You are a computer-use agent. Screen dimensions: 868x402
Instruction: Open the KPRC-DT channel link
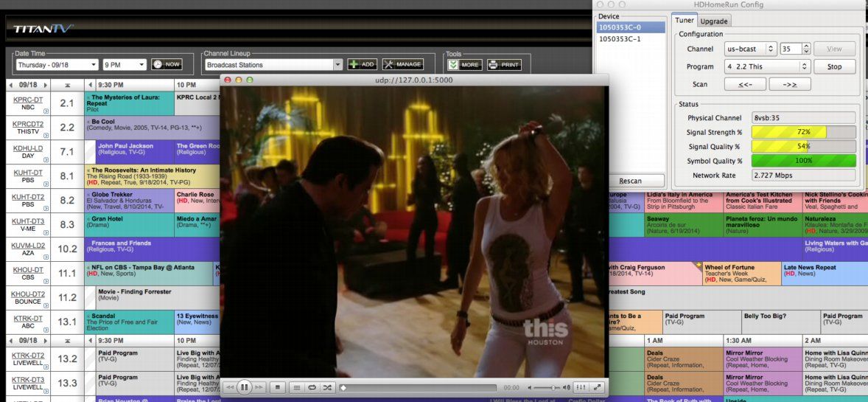click(x=28, y=100)
